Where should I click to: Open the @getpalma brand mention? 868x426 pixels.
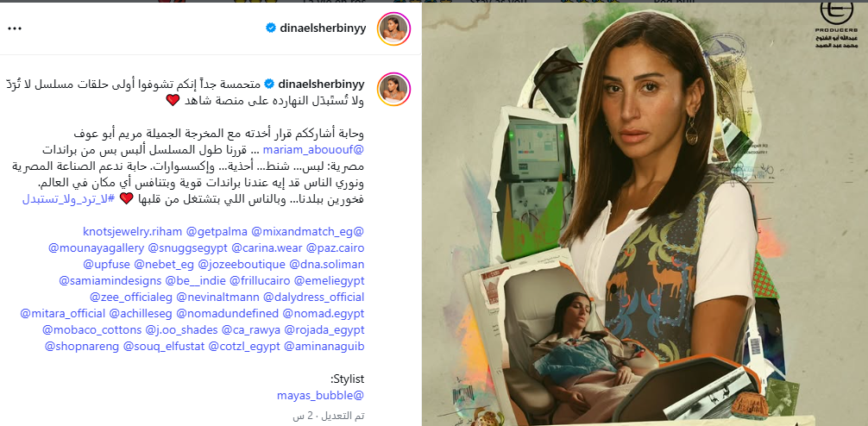point(217,231)
